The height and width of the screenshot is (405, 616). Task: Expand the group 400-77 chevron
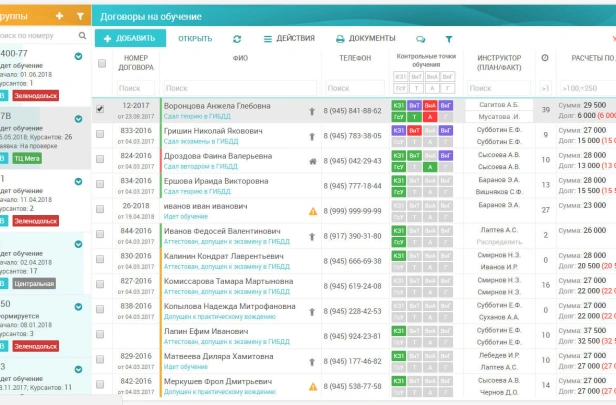click(78, 56)
